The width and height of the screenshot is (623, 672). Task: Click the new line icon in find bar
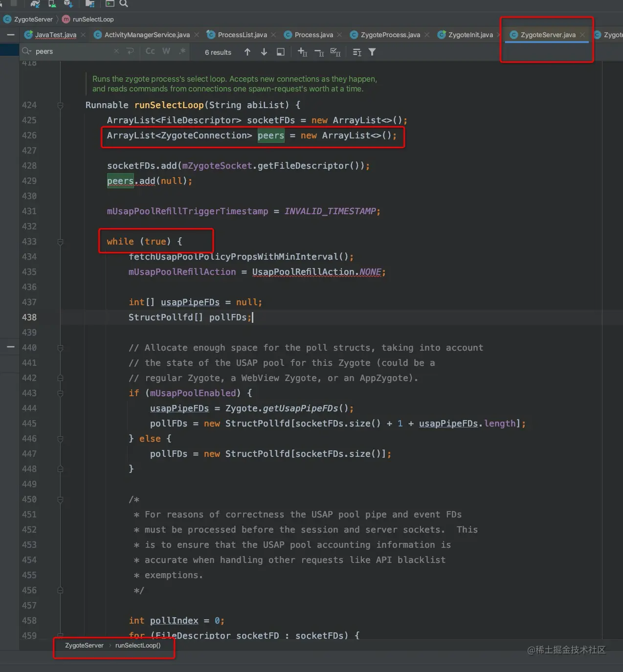130,51
